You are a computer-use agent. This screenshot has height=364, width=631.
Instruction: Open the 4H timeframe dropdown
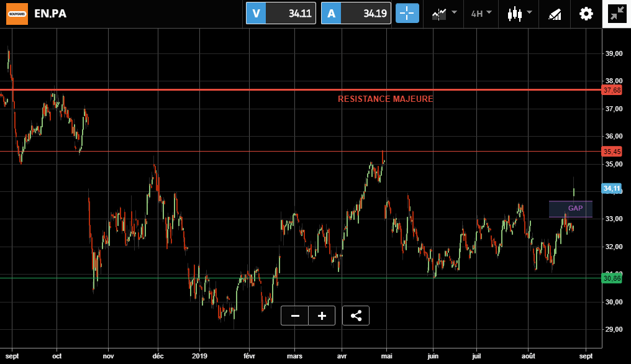[481, 14]
